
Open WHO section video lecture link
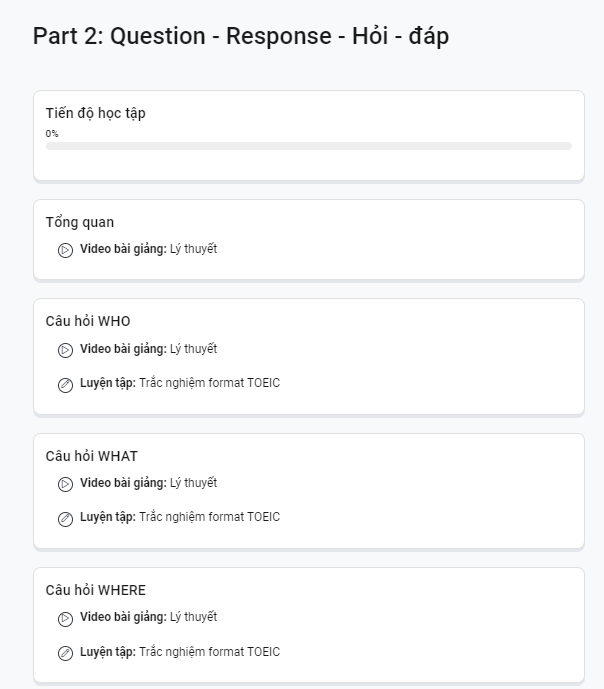point(148,349)
